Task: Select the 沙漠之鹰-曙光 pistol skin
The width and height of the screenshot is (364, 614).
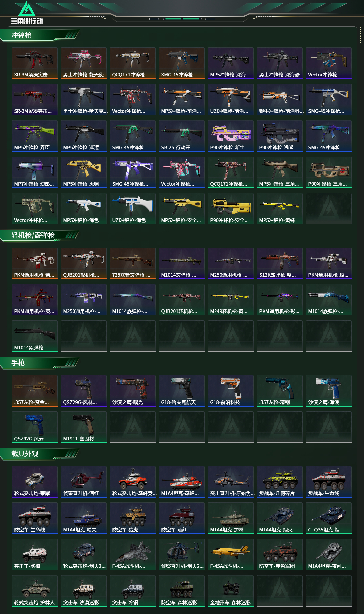Action: 133,390
